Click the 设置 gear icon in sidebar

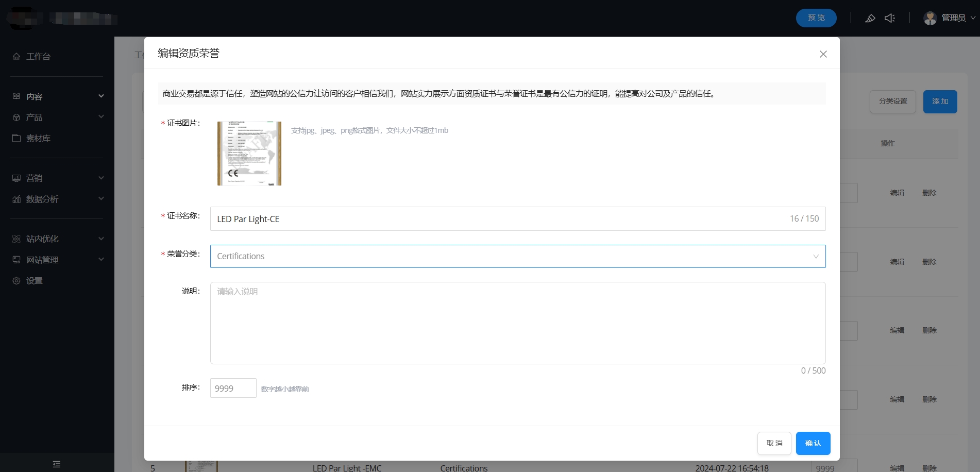tap(16, 281)
